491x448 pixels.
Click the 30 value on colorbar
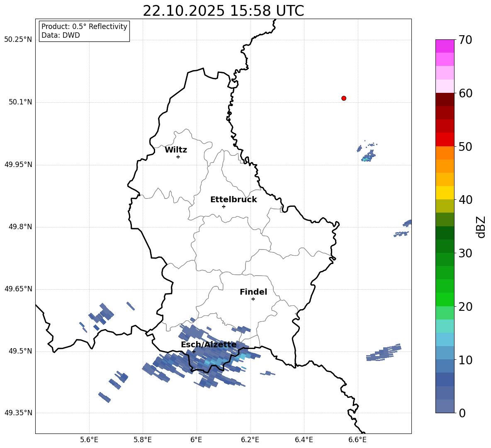click(465, 253)
